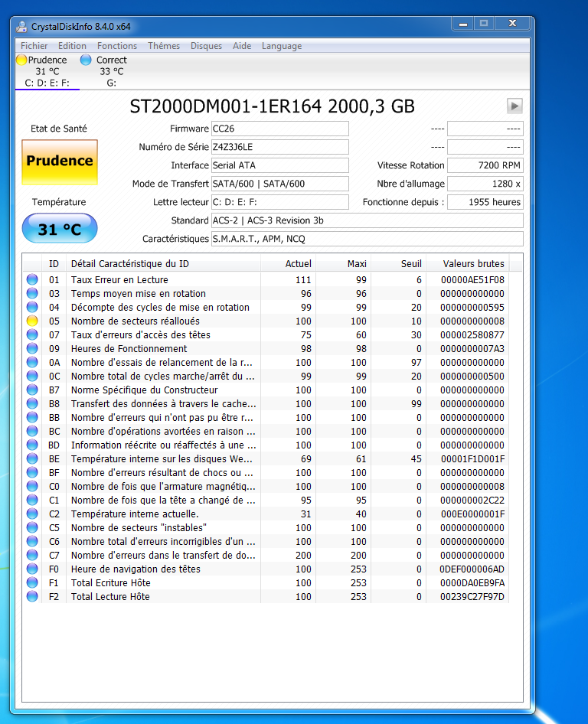Click status circle for Temps moyen mise en rotation

[x=32, y=294]
